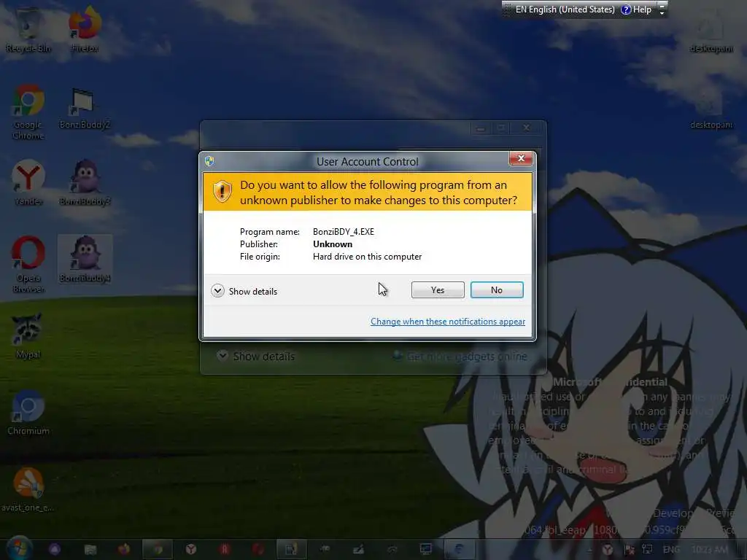Click Hard drive on this computer text
This screenshot has width=747, height=560.
pyautogui.click(x=368, y=257)
